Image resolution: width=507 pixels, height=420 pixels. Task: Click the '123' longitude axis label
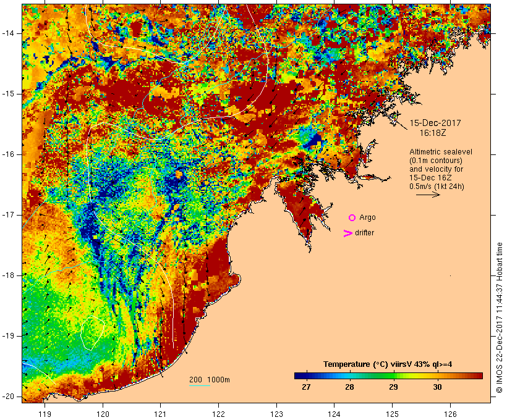(276, 414)
